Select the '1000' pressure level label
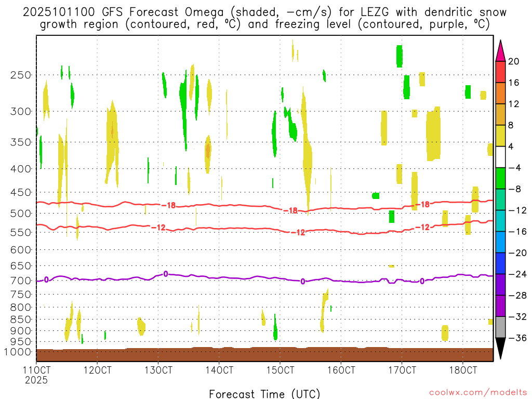Viewport: 532px width, 399px height. pos(18,352)
